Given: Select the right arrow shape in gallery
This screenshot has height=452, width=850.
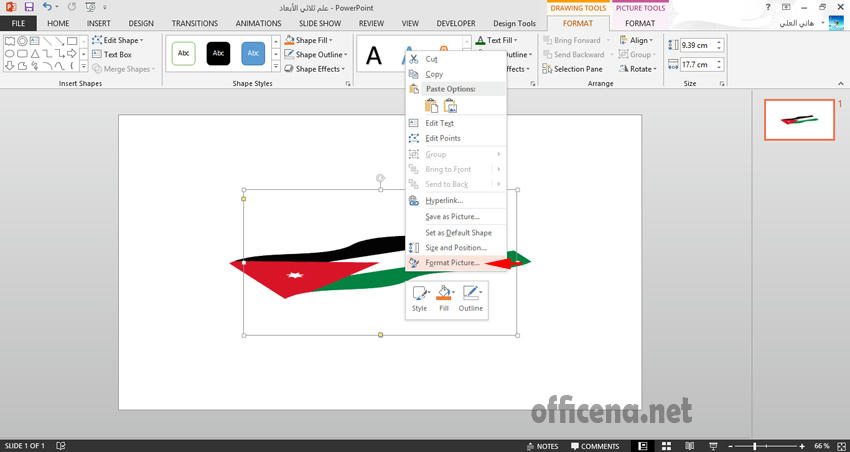Looking at the screenshot, I should pyautogui.click(x=72, y=54).
